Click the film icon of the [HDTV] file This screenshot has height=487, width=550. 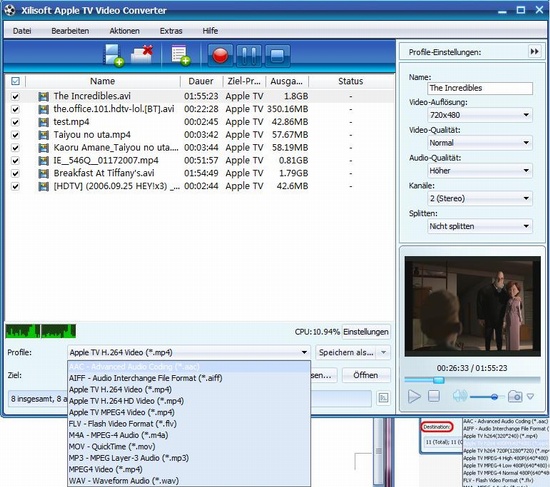(43, 186)
